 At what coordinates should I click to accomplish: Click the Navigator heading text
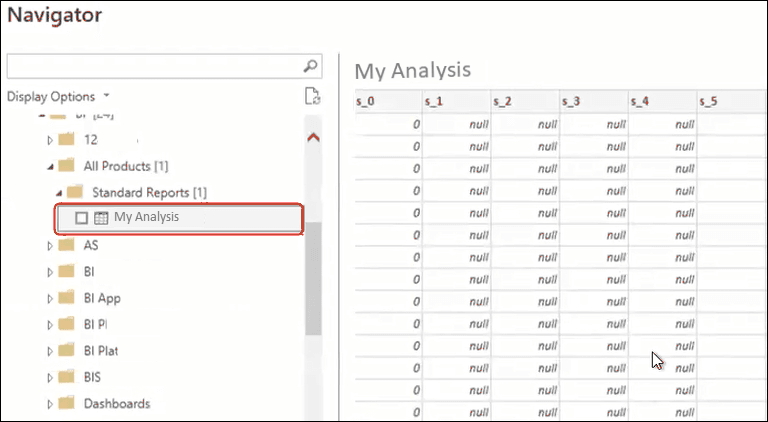tap(54, 15)
